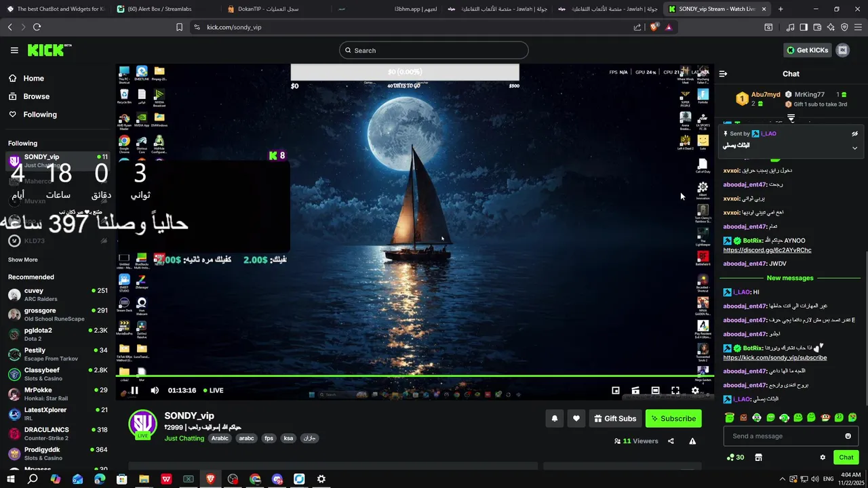This screenshot has width=868, height=488.
Task: Open the browser main menu
Action: (x=858, y=27)
